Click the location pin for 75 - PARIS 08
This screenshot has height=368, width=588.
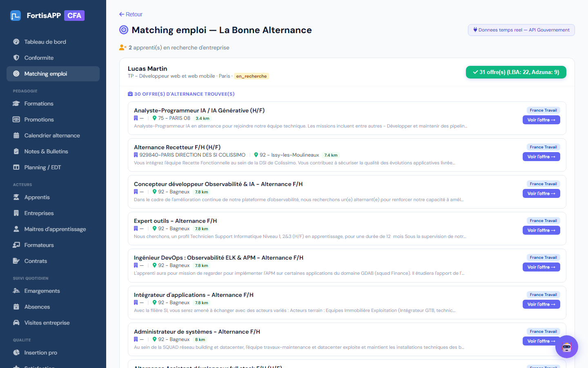tap(155, 118)
